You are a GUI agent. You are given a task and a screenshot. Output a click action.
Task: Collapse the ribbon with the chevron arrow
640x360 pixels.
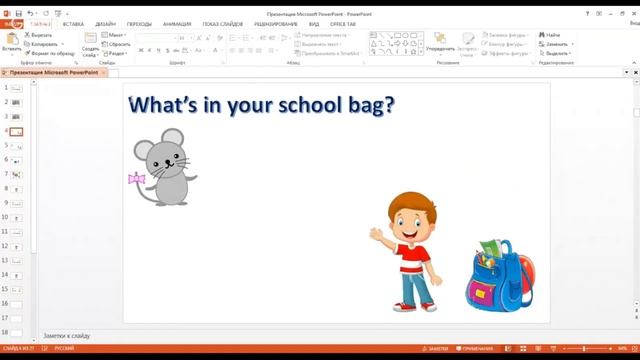pyautogui.click(x=634, y=62)
